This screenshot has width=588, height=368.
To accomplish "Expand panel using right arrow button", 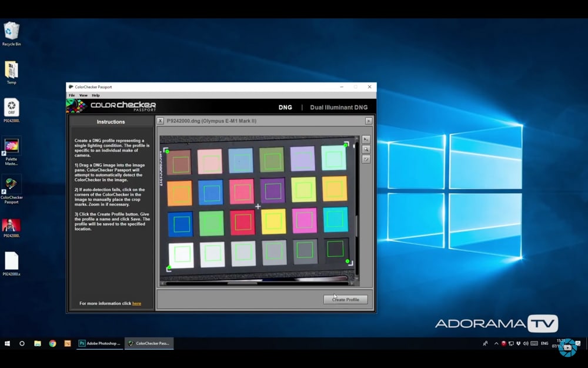I will (x=369, y=121).
